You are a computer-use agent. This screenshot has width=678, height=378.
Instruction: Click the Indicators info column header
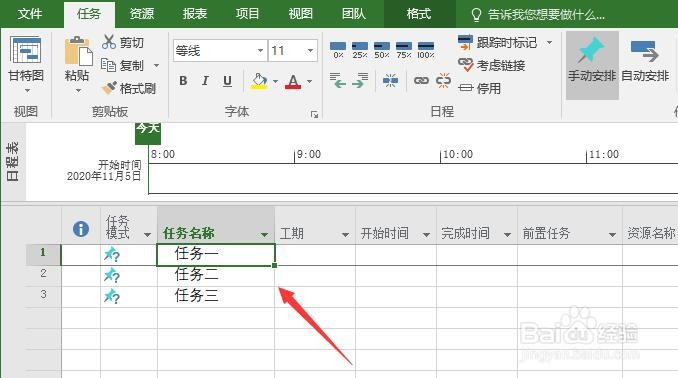pos(81,229)
